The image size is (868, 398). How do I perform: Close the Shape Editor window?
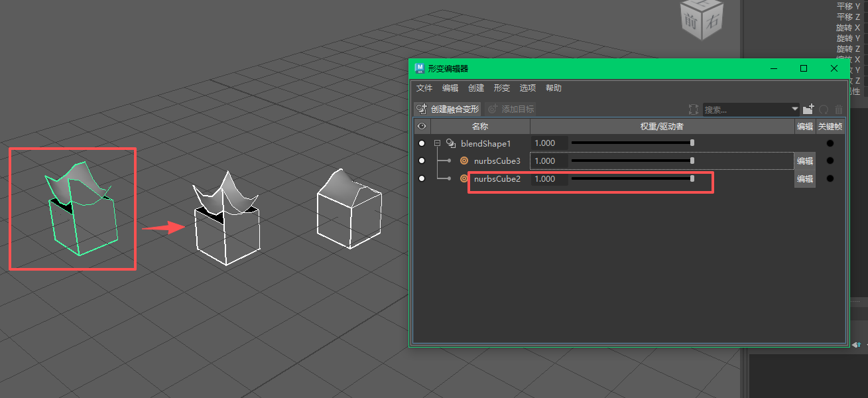click(x=834, y=68)
